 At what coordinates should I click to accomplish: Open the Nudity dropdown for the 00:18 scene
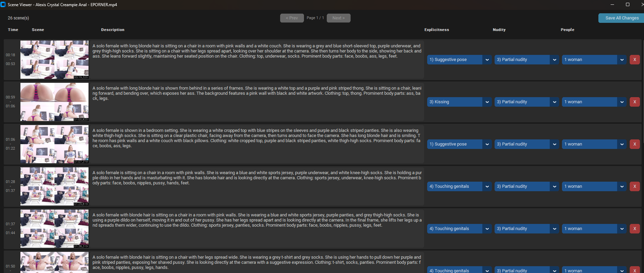(527, 60)
